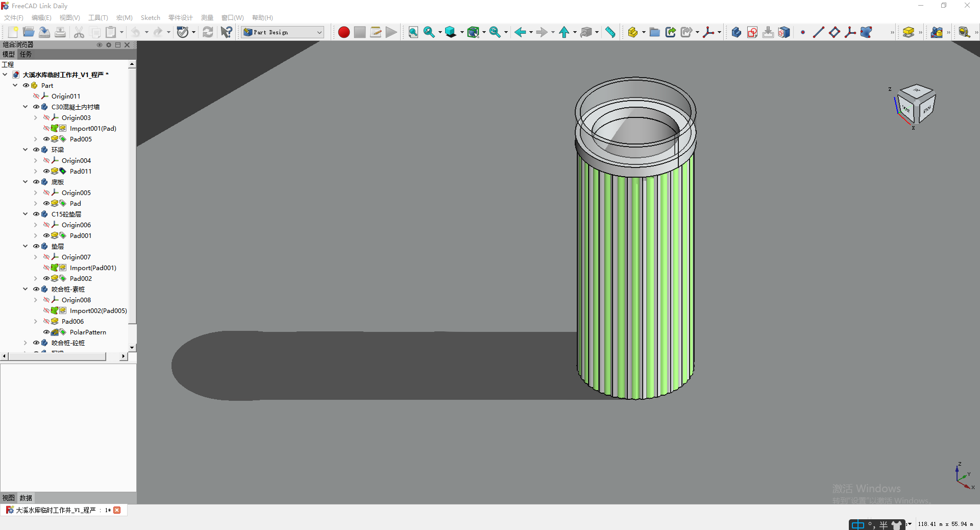Start macro recording red button
Viewport: 980px width, 530px height.
point(344,32)
